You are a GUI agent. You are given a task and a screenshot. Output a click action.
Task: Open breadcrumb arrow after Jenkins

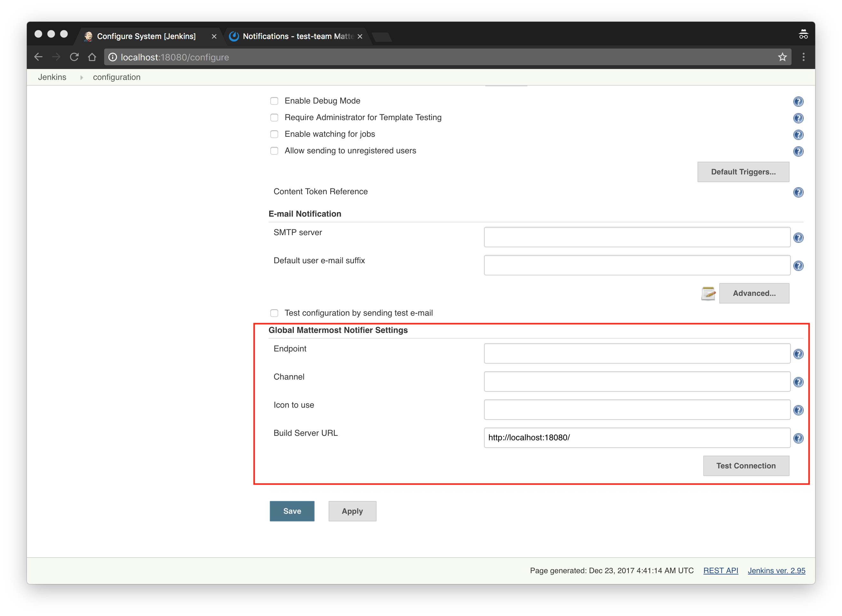[x=81, y=78]
